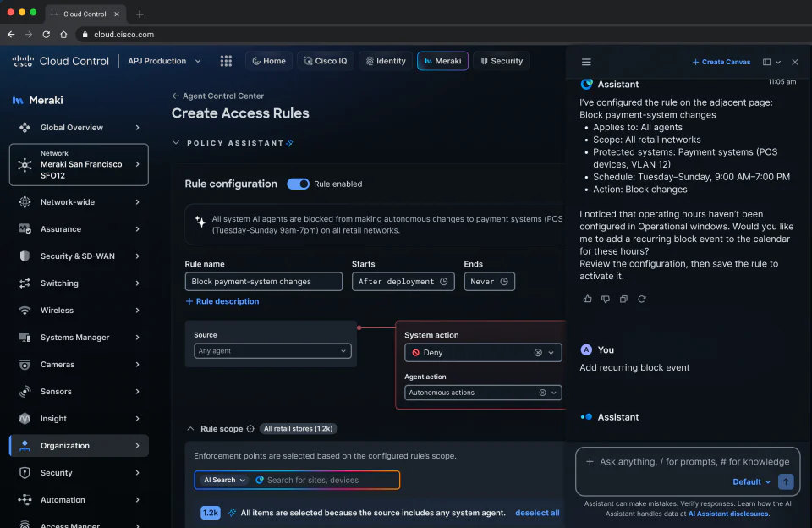Click the clock icon in Starts field
Viewport: 812px width, 528px height.
point(444,282)
